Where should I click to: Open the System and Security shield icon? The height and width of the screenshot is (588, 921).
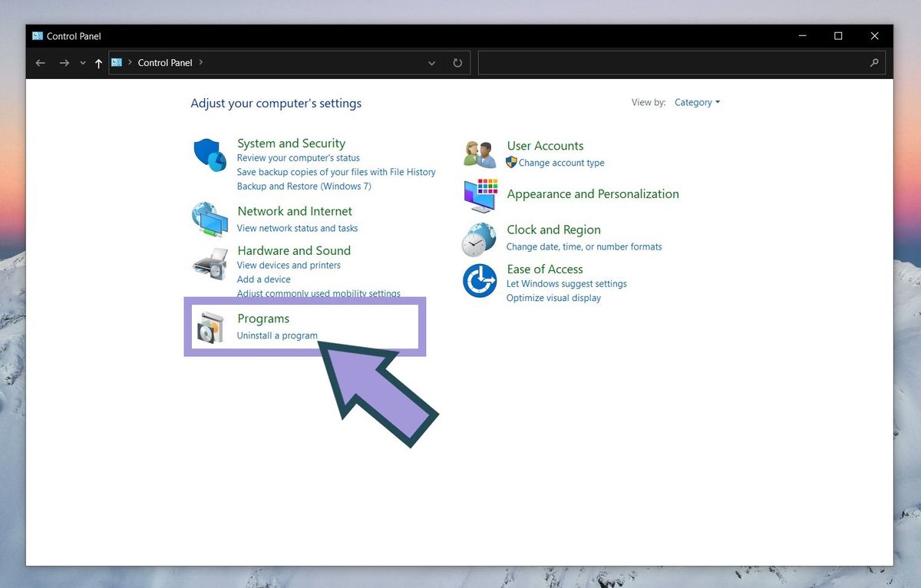(x=210, y=156)
